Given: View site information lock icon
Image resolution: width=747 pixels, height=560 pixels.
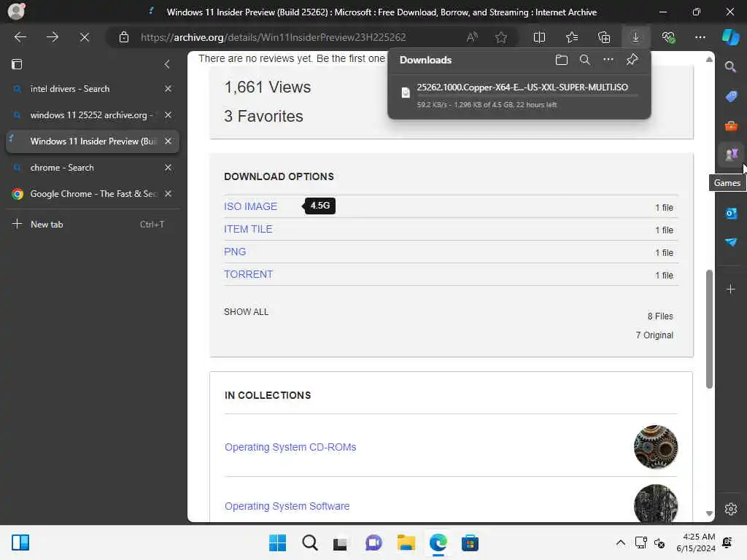Looking at the screenshot, I should (x=124, y=37).
